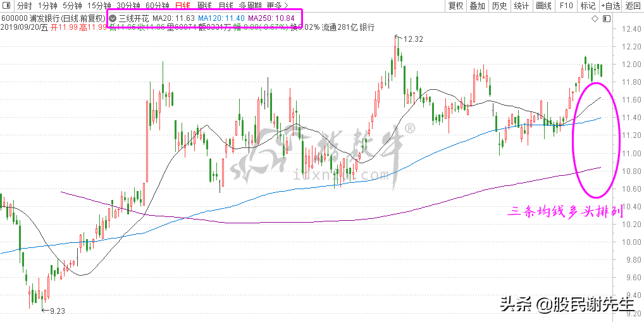644x322 pixels.
Task: Expand 更多 period options
Action: click(277, 6)
